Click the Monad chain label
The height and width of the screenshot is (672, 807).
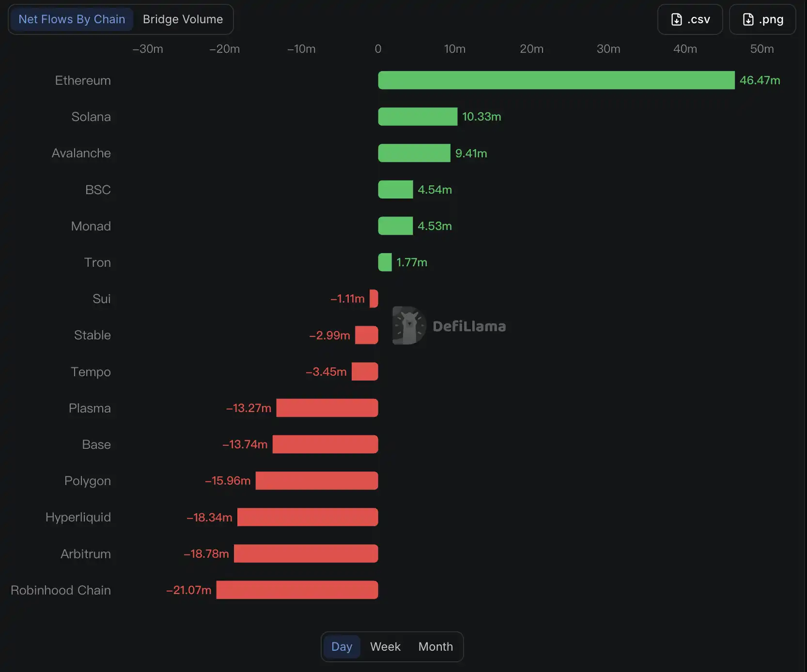tap(91, 226)
